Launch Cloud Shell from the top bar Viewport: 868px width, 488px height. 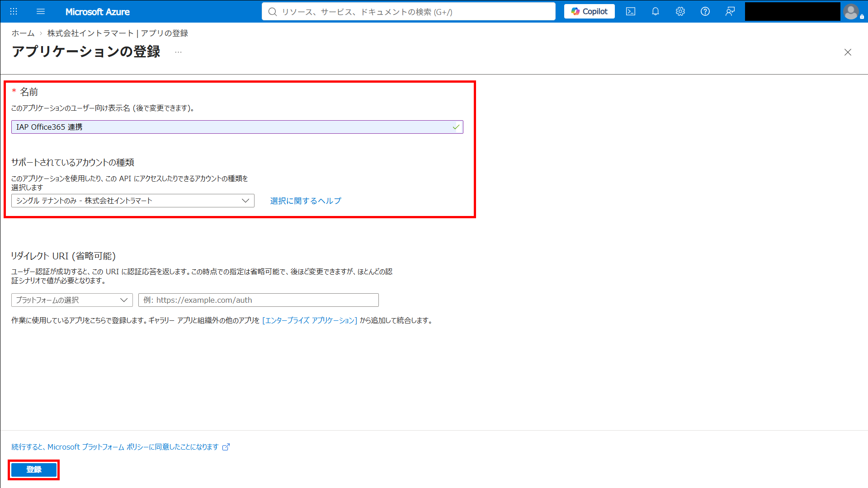[x=631, y=11]
